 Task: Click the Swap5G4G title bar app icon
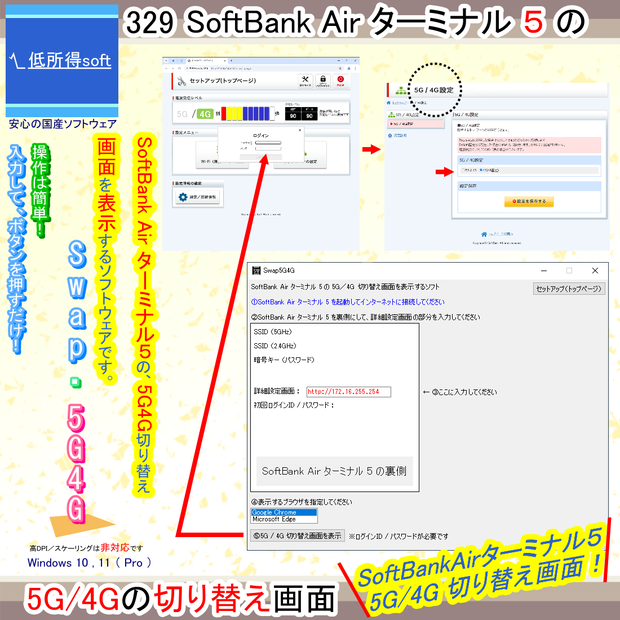[x=256, y=270]
